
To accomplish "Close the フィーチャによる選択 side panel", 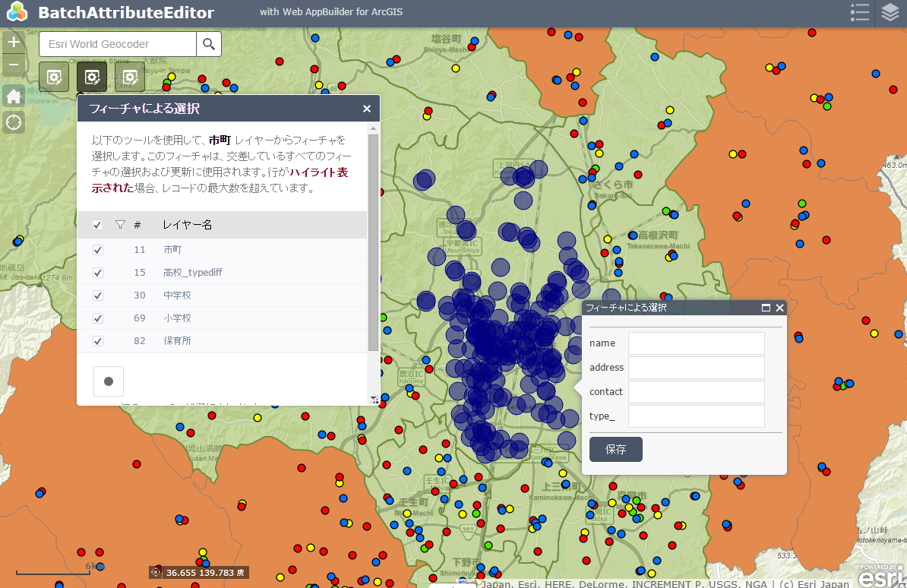I will 367,109.
